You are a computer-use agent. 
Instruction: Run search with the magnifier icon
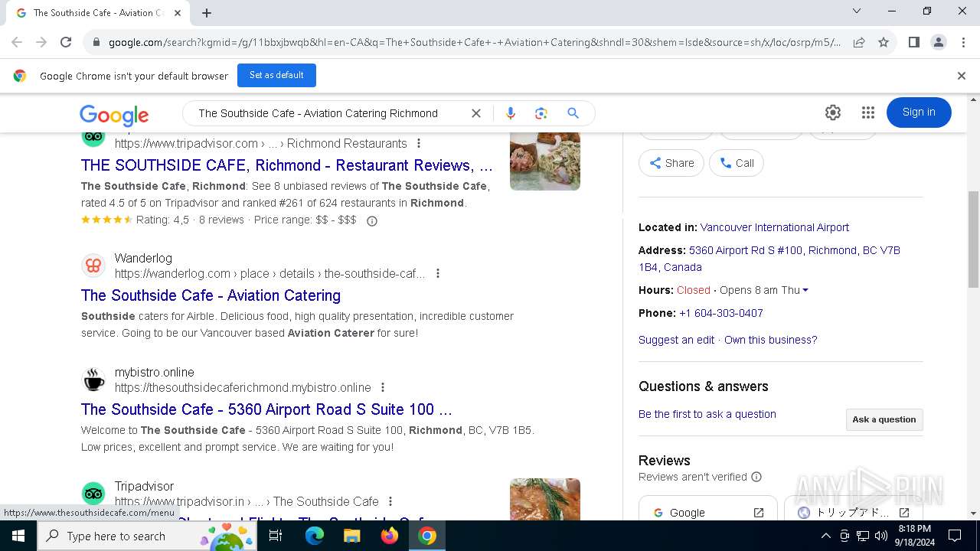point(573,113)
